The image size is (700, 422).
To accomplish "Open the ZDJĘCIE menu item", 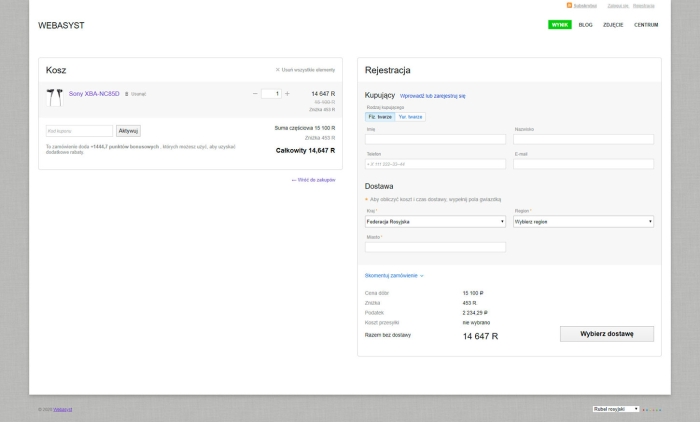I will click(x=613, y=25).
